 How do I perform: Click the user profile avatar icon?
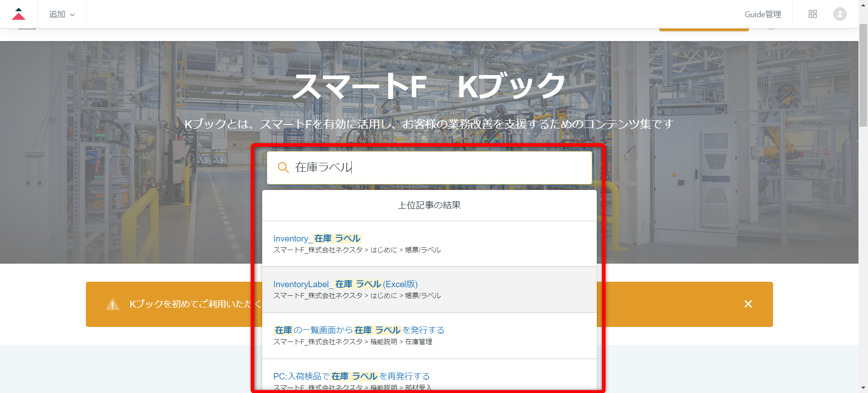(840, 14)
